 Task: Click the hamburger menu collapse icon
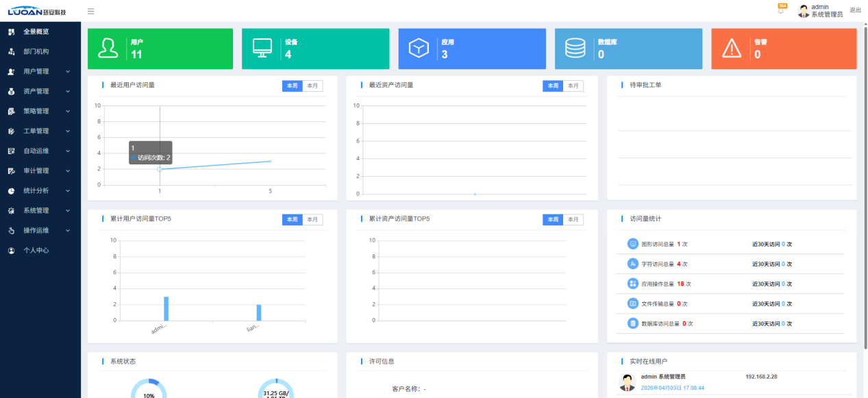(91, 11)
